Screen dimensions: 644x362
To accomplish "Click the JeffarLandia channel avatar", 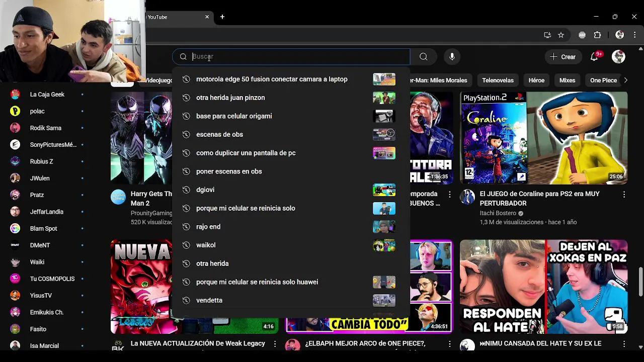I will pyautogui.click(x=15, y=212).
